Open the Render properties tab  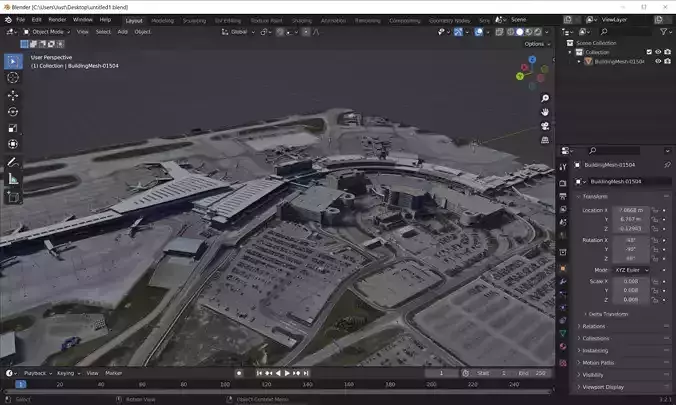(563, 183)
